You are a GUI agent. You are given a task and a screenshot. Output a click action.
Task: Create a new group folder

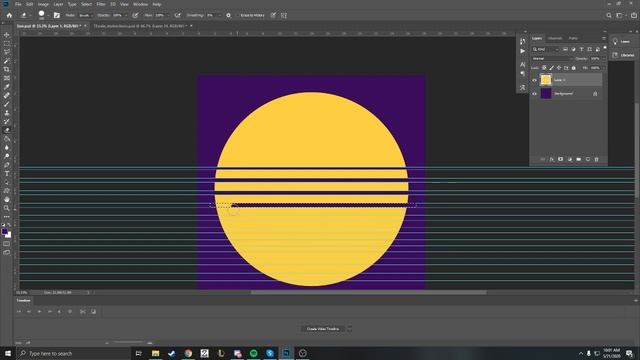[x=579, y=159]
